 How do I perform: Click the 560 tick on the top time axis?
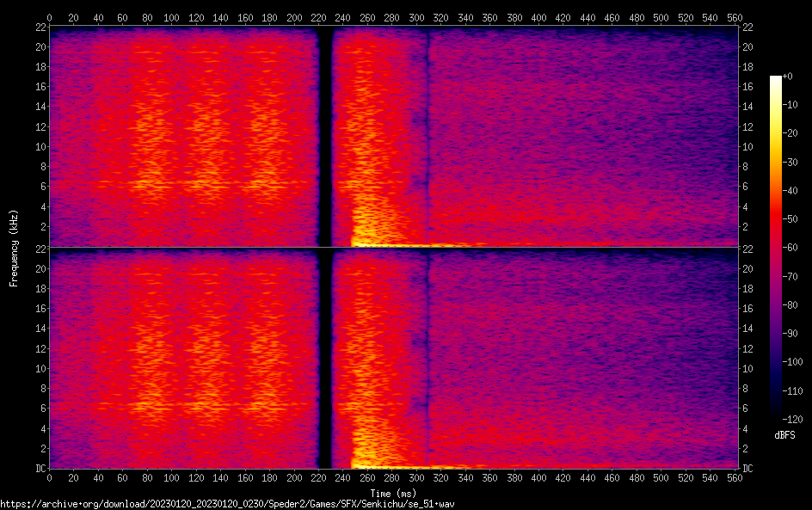(x=734, y=17)
